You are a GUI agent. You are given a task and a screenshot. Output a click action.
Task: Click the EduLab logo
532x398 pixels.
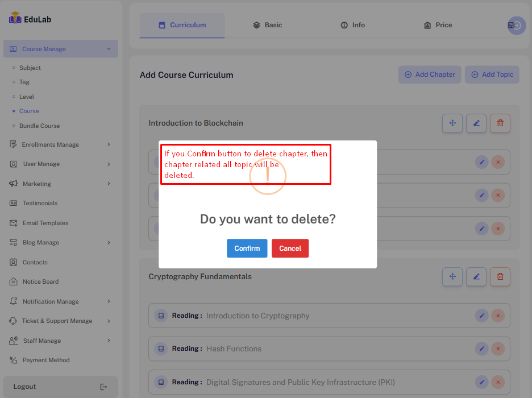[31, 19]
